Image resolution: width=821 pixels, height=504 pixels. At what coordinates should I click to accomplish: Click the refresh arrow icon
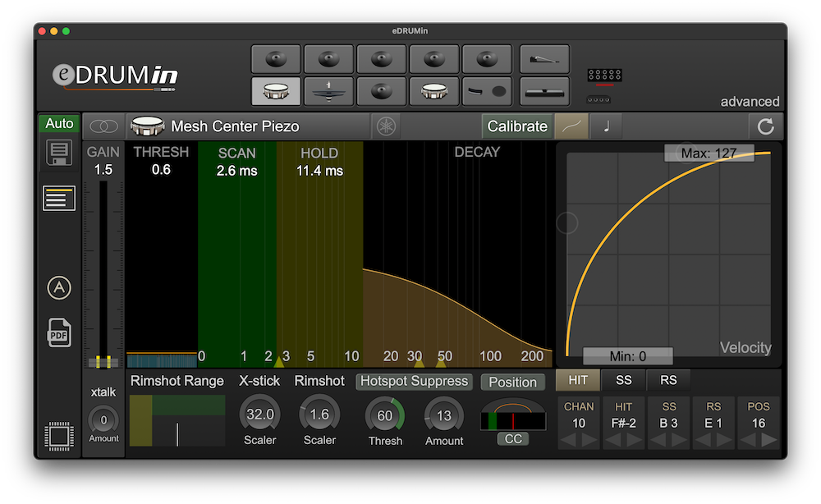pyautogui.click(x=765, y=126)
